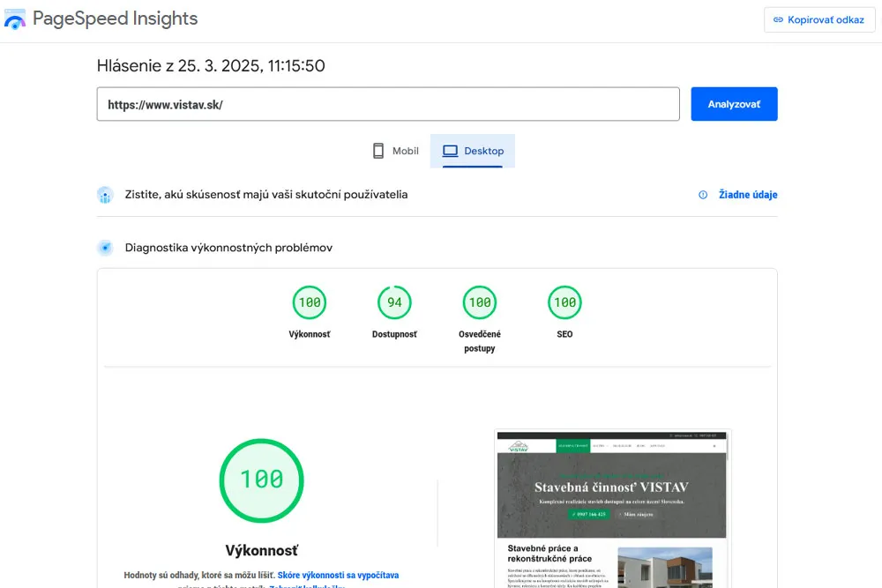This screenshot has height=588, width=882.
Task: Click the Výkonnosť label under gauge
Action: [x=310, y=334]
